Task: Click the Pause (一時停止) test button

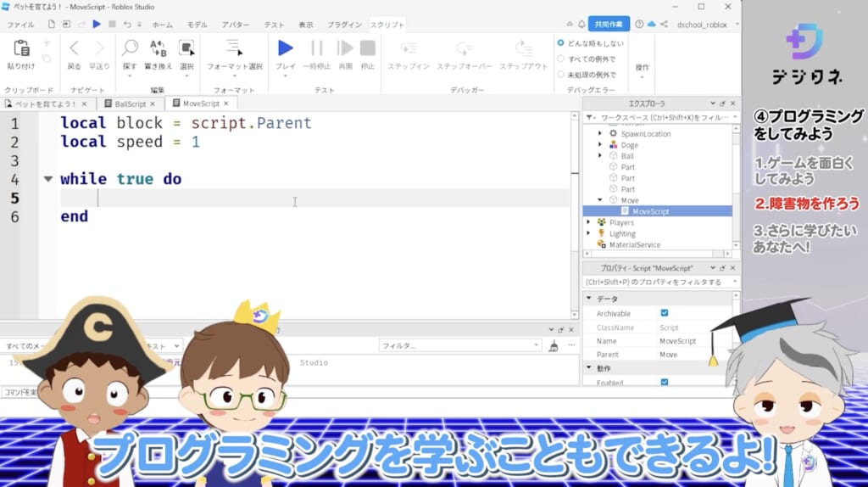Action: click(x=317, y=48)
